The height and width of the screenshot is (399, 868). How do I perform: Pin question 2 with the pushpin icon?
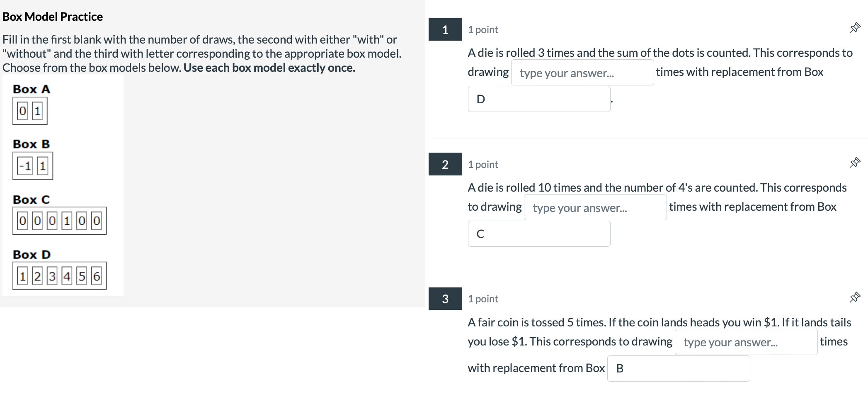pos(855,163)
